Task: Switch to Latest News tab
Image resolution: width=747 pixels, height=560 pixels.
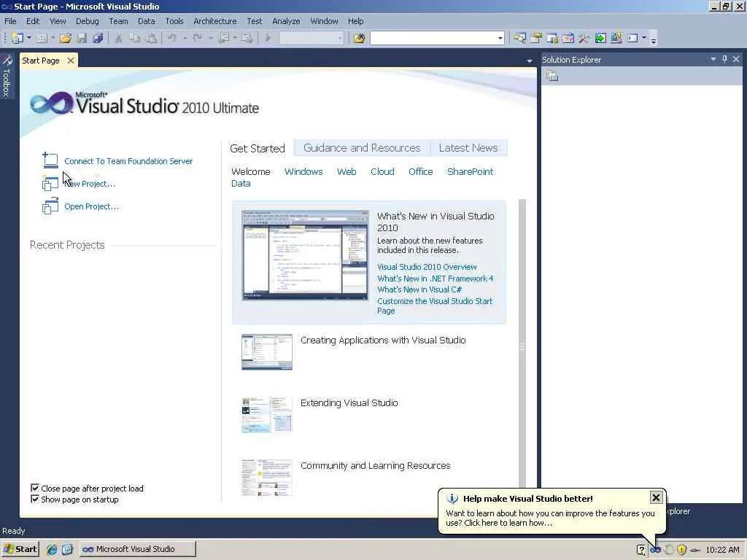Action: (x=468, y=147)
